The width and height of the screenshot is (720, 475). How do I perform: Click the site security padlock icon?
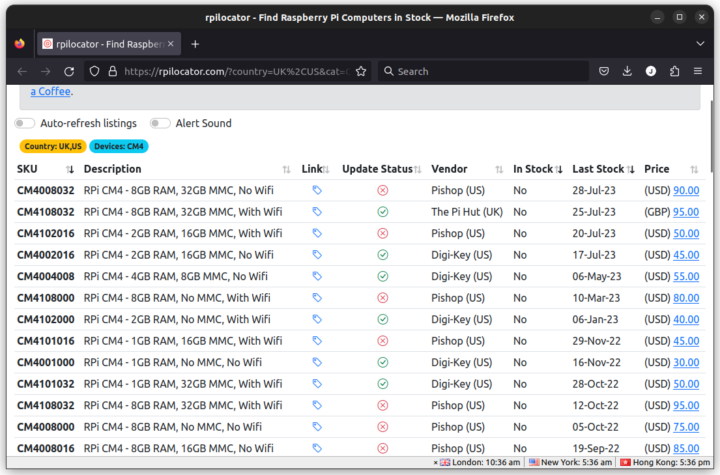coord(112,71)
